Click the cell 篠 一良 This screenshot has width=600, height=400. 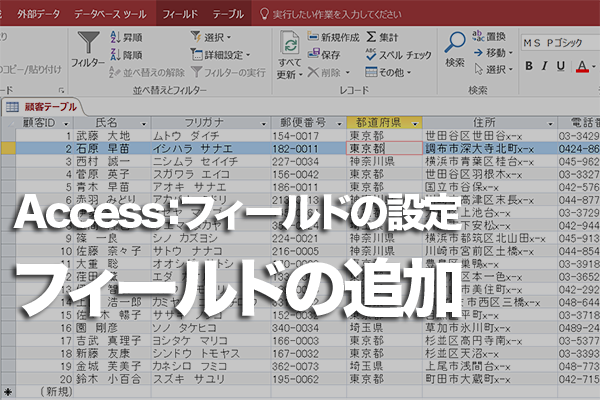(x=112, y=238)
